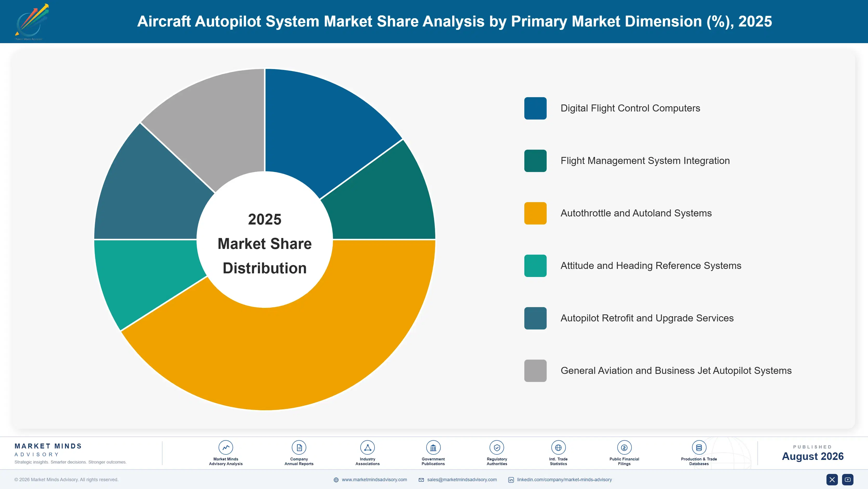The image size is (868, 489).
Task: Click the '2025 Market Share Distribution' center text
Action: coord(265,243)
